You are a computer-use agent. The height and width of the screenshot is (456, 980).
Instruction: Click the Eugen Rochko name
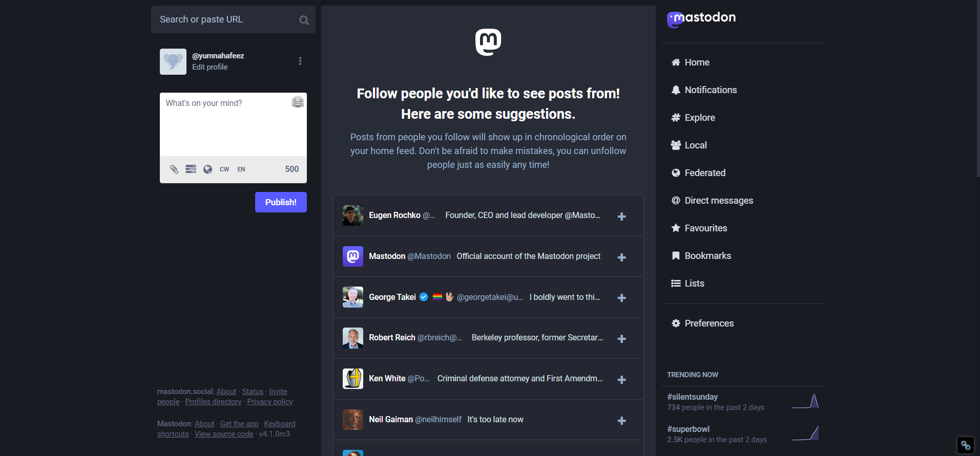pyautogui.click(x=394, y=215)
